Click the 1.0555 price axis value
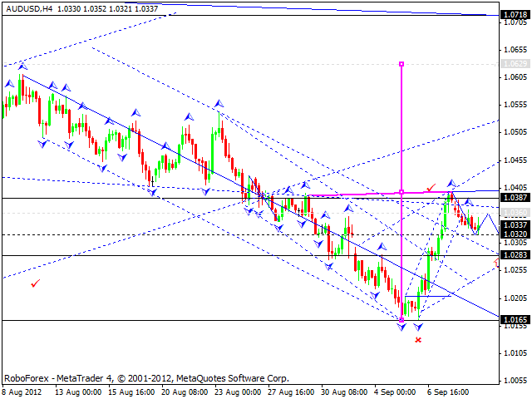The image size is (532, 399). pyautogui.click(x=515, y=105)
